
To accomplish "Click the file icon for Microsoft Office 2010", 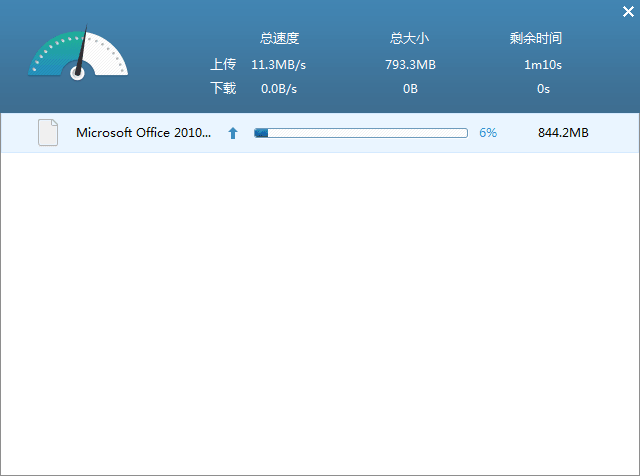I will click(48, 133).
